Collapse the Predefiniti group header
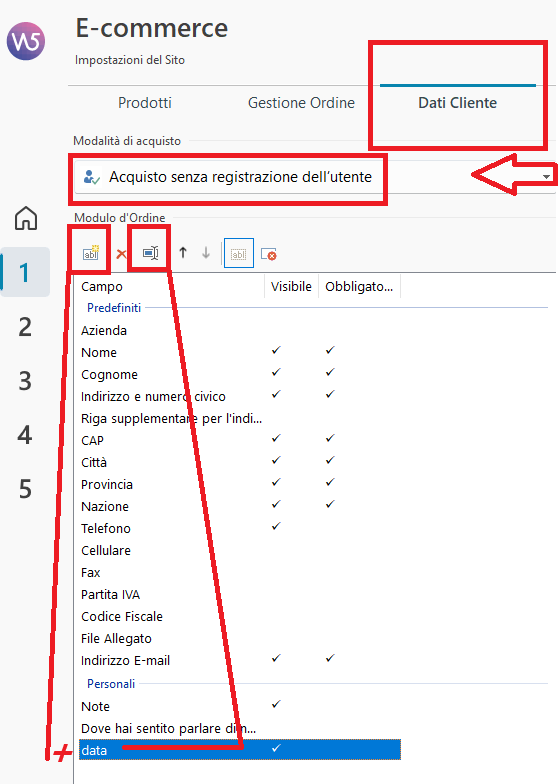The width and height of the screenshot is (559, 784). (x=114, y=308)
